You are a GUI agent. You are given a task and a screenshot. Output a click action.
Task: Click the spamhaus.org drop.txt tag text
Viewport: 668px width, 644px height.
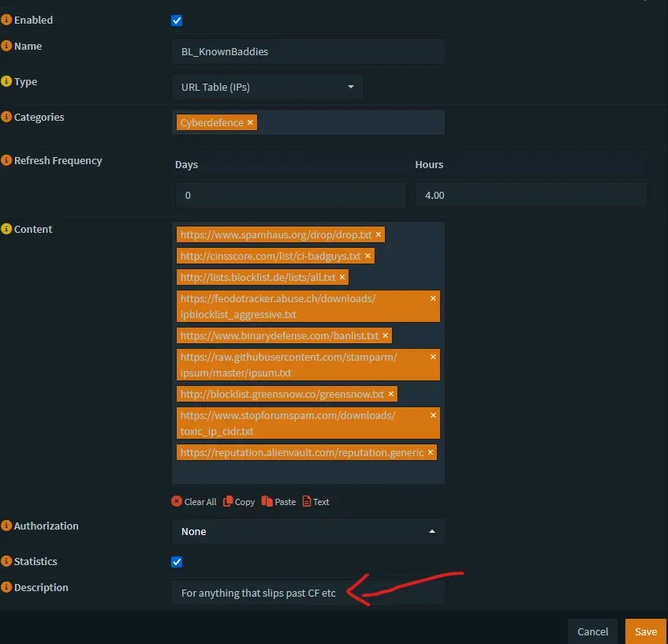click(x=276, y=234)
